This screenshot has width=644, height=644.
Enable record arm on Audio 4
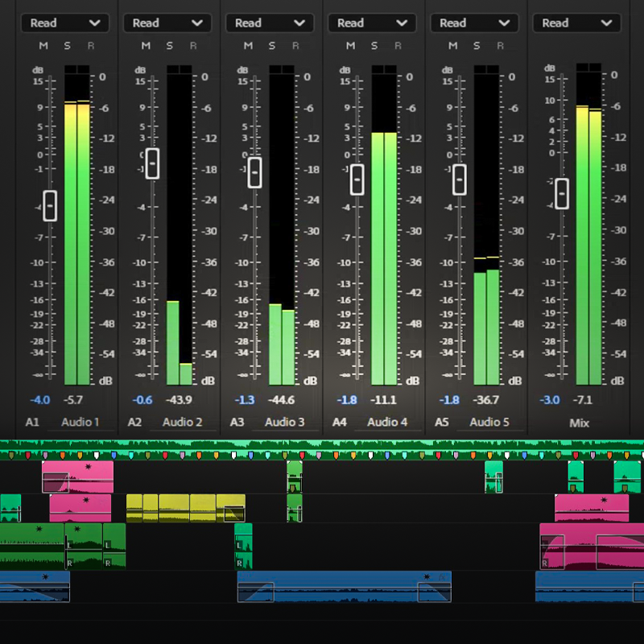tap(396, 46)
